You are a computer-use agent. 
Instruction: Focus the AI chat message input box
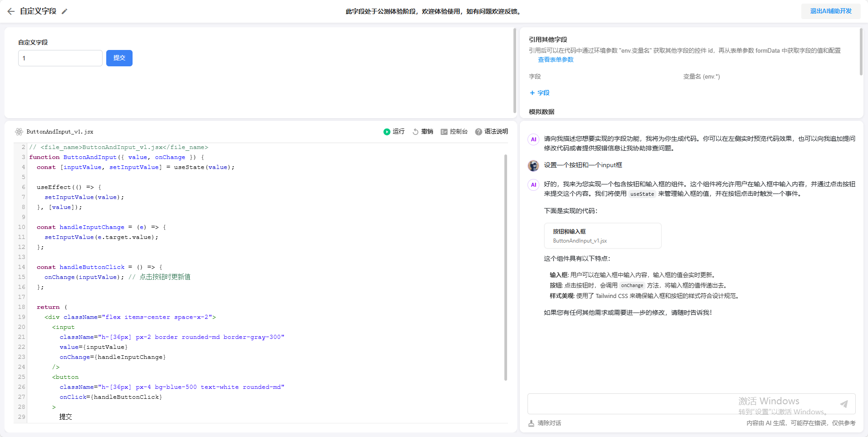[681, 404]
